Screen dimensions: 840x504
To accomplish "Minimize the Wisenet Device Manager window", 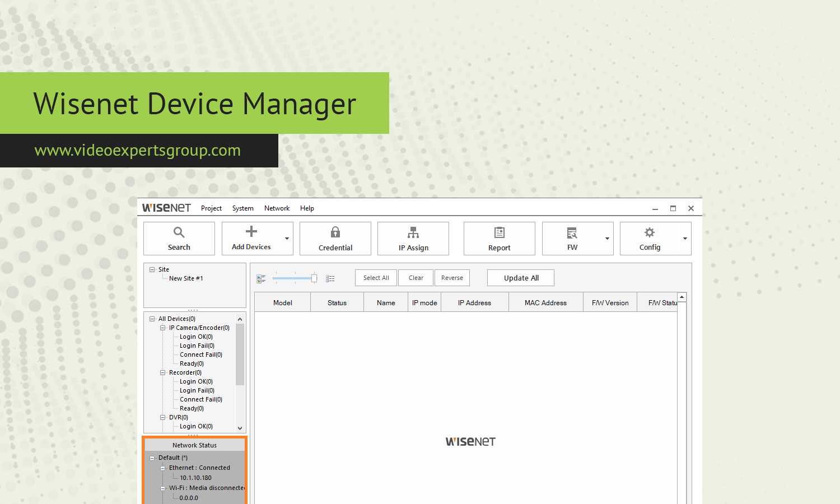I will click(655, 208).
